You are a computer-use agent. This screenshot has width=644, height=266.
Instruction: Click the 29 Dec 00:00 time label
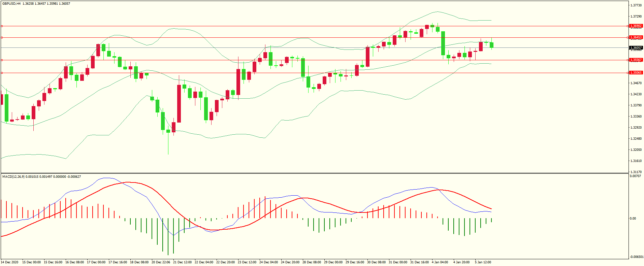333,262
